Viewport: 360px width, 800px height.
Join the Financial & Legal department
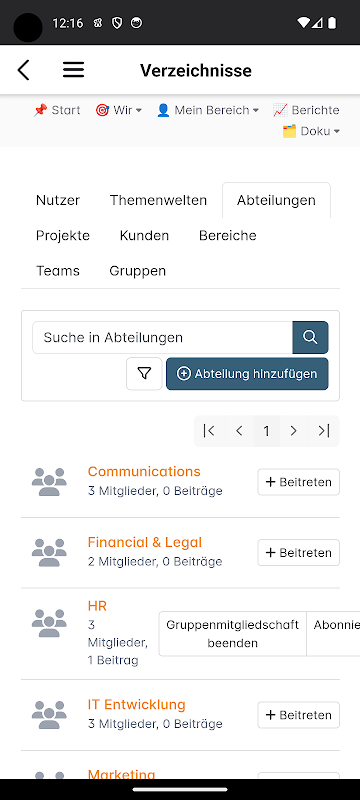298,553
